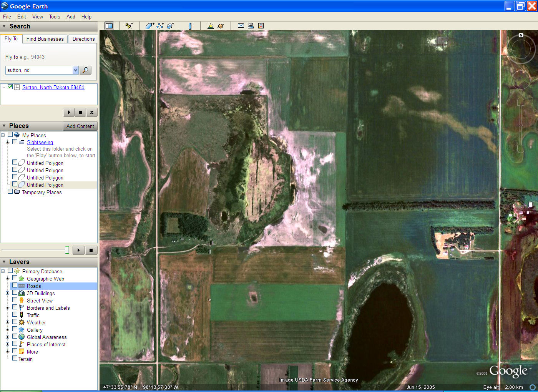Click the My Places globe icon

pyautogui.click(x=17, y=135)
